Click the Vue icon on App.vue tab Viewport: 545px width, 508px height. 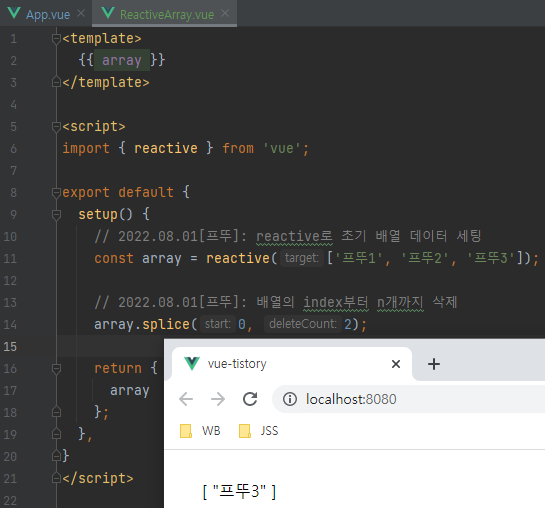pyautogui.click(x=14, y=13)
